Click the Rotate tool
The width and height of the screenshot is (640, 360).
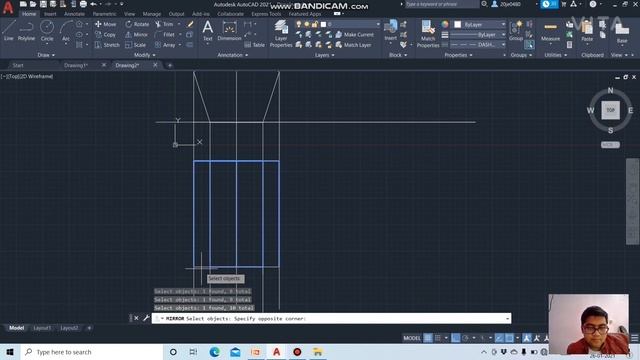click(137, 24)
